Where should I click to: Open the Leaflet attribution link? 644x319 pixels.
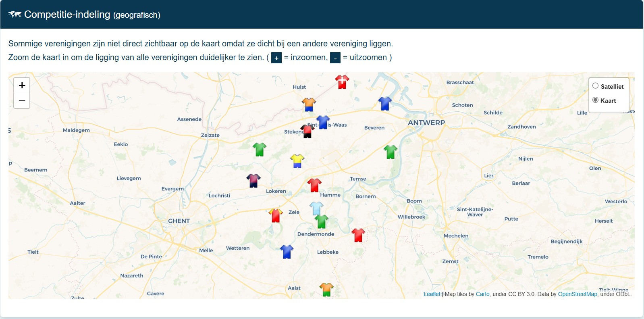point(432,294)
